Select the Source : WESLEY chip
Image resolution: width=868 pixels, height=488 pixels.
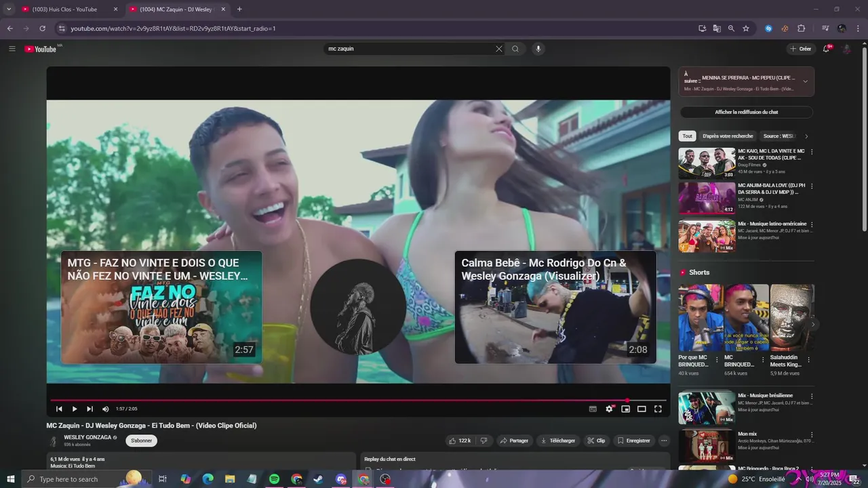(778, 136)
